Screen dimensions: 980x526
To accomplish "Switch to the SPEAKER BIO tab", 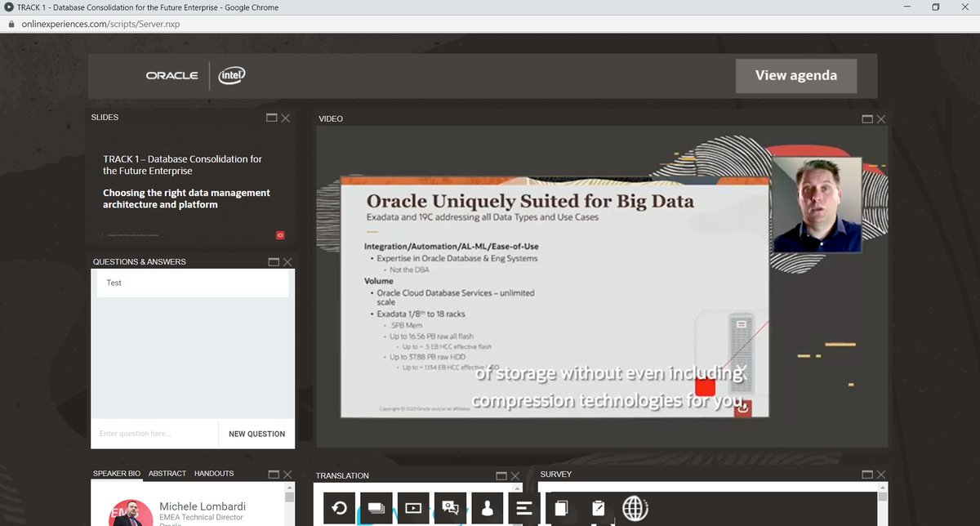I will (117, 474).
